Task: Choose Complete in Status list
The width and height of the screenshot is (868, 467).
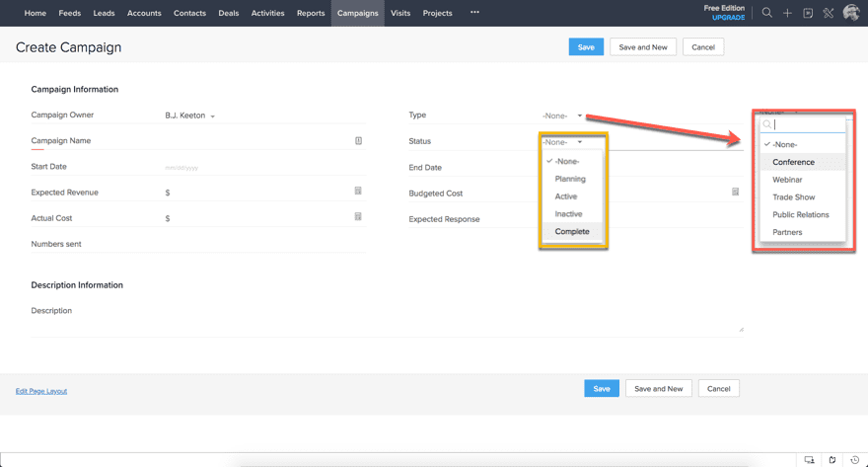Action: [572, 232]
